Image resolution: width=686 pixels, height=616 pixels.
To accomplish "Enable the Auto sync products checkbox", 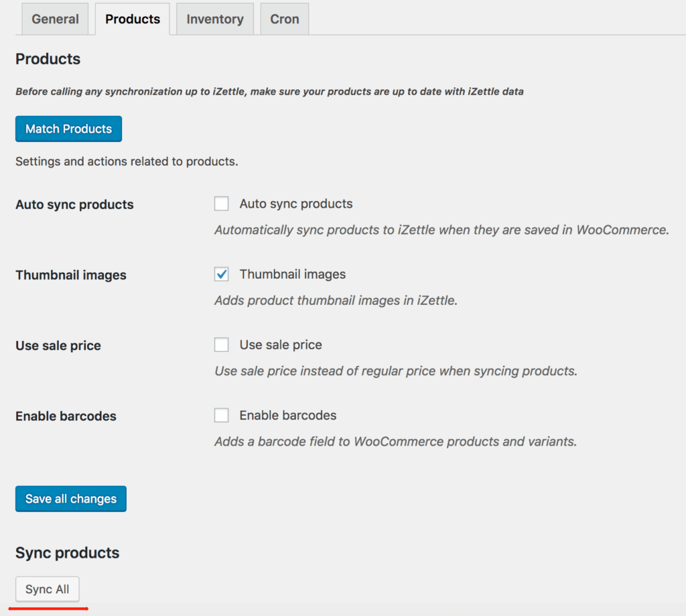I will coord(222,204).
